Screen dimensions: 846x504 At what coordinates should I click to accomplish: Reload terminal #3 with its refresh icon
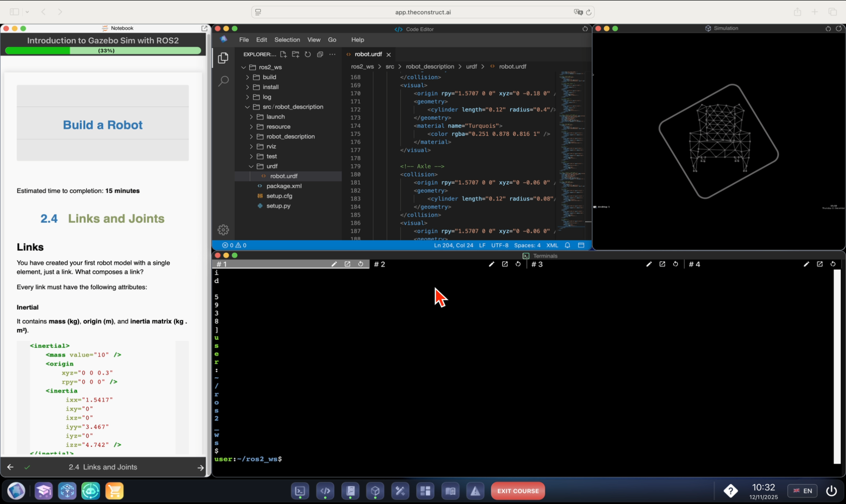676,264
